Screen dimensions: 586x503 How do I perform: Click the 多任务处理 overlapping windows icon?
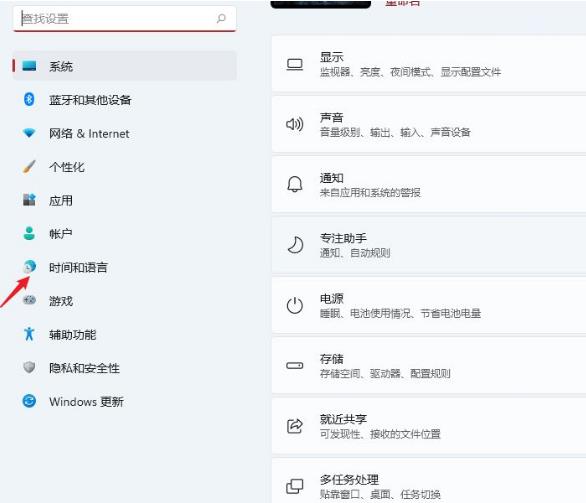[295, 486]
